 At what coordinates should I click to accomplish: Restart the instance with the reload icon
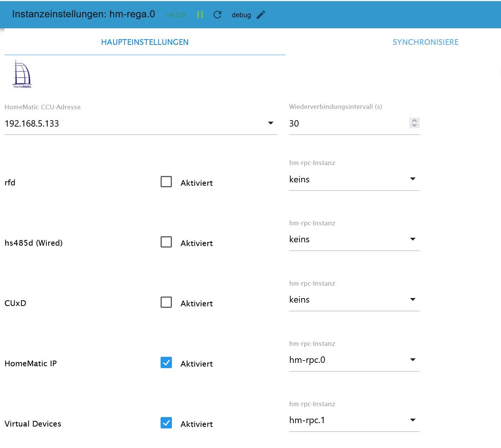218,15
